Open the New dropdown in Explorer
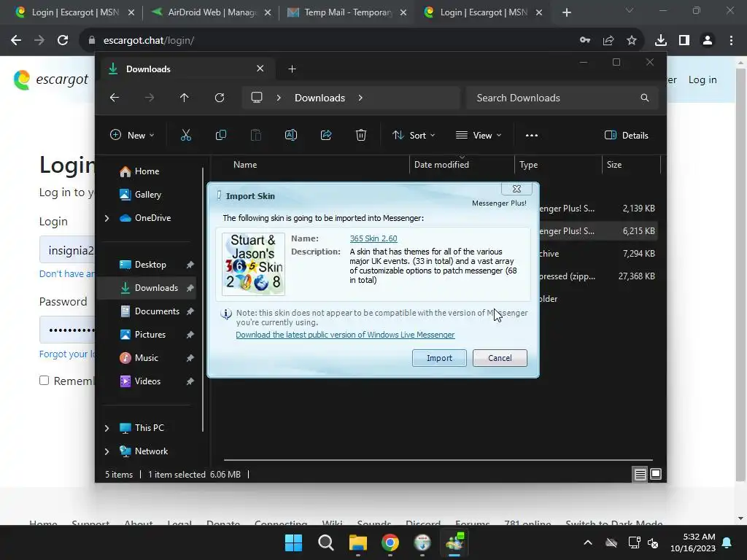Image resolution: width=747 pixels, height=560 pixels. tap(132, 135)
